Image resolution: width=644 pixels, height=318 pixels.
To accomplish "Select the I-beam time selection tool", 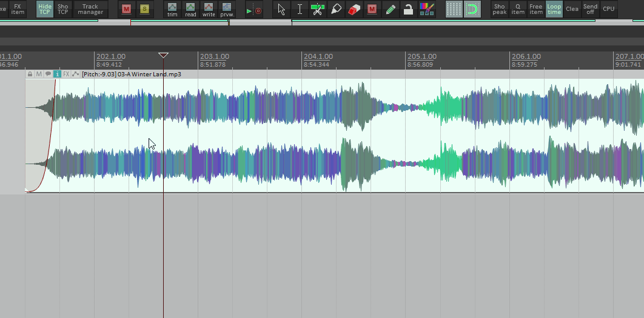I will (x=300, y=9).
